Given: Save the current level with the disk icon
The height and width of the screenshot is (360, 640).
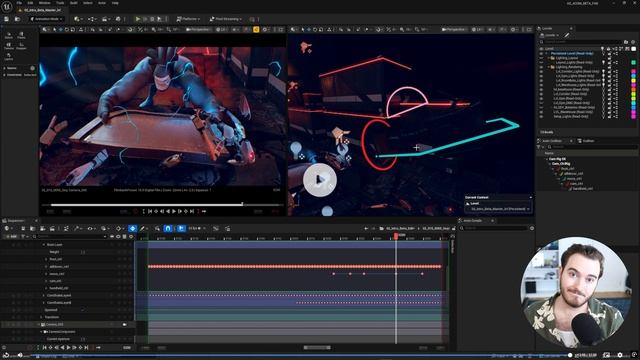Looking at the screenshot, I should (x=7, y=19).
